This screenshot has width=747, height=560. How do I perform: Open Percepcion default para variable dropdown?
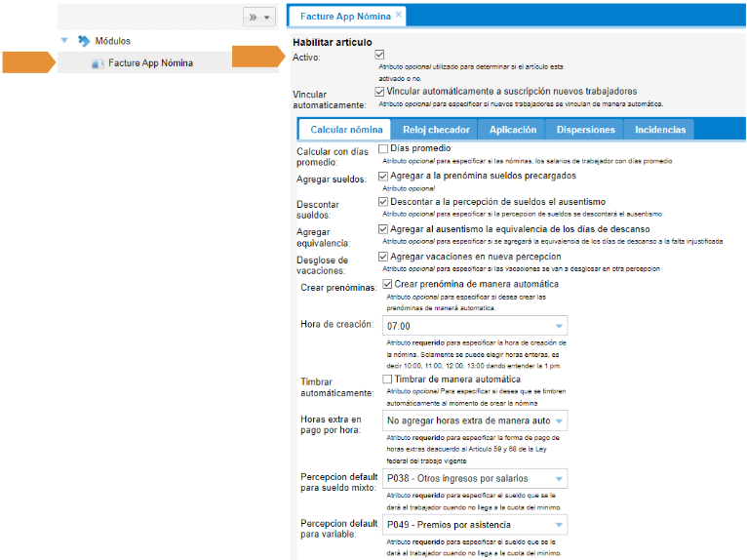tap(559, 525)
